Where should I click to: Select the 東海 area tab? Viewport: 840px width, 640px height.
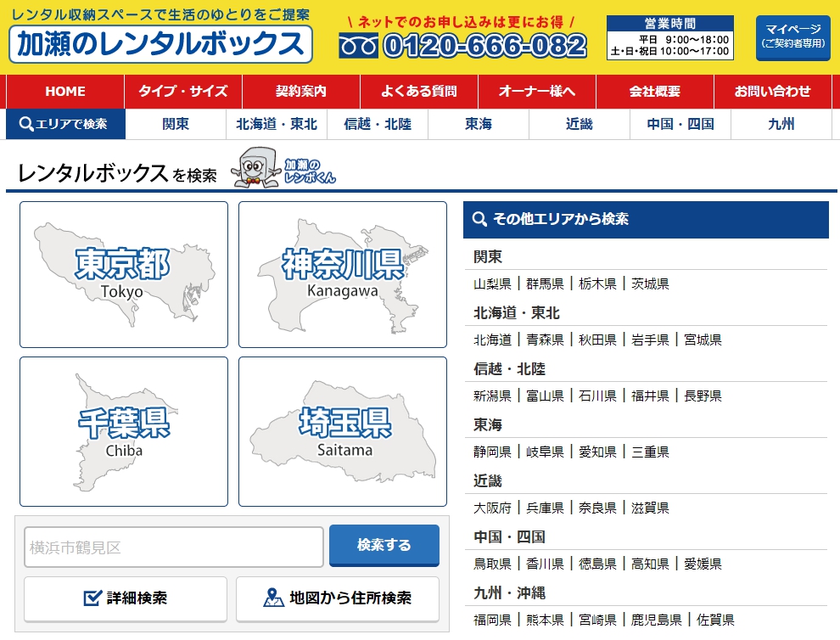pyautogui.click(x=479, y=125)
